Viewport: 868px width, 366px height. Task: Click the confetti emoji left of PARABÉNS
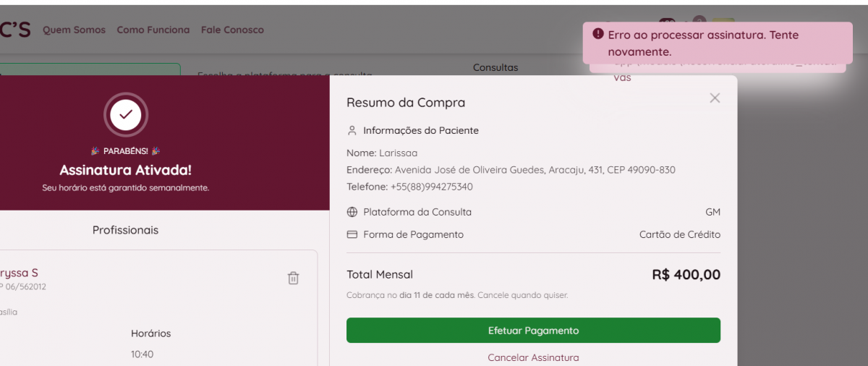95,151
